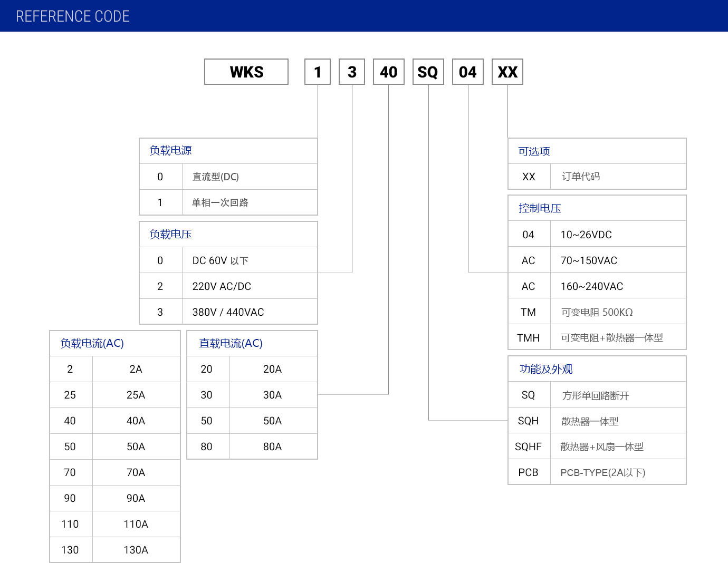Image resolution: width=728 pixels, height=563 pixels.
Task: Click the 10~26VDC control voltage row
Action: pos(597,235)
